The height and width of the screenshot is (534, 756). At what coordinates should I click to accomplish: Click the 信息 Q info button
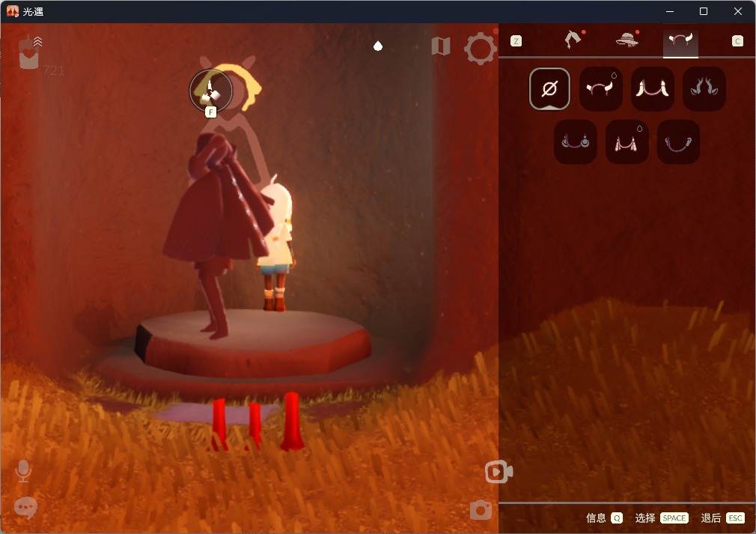(604, 518)
